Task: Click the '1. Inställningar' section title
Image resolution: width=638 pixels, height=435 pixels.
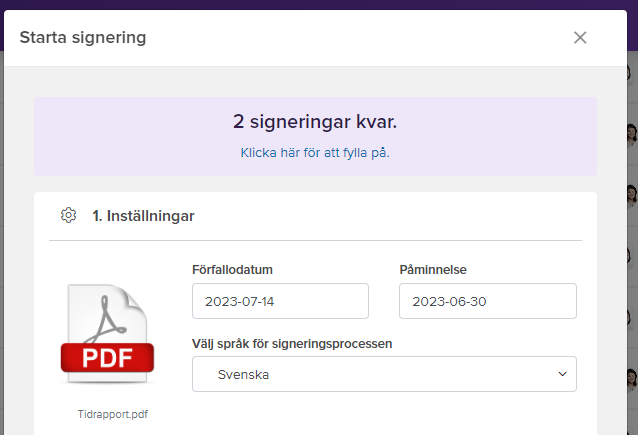Action: [x=143, y=216]
